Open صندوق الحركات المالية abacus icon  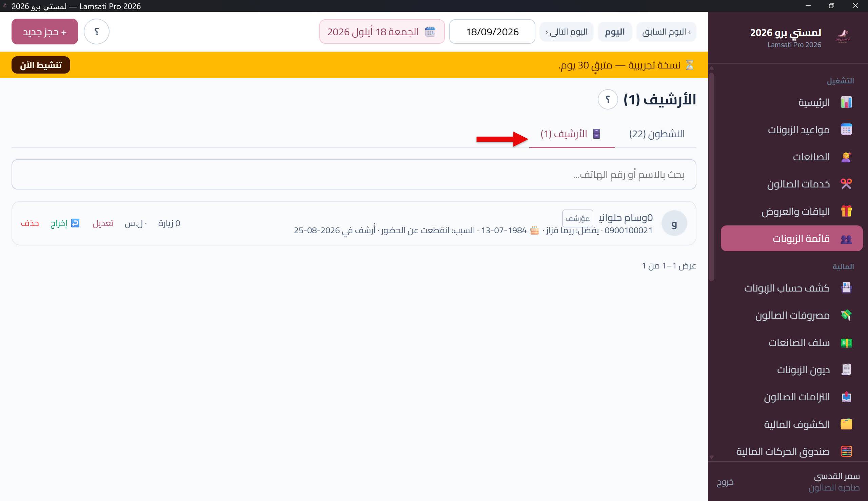(x=846, y=451)
